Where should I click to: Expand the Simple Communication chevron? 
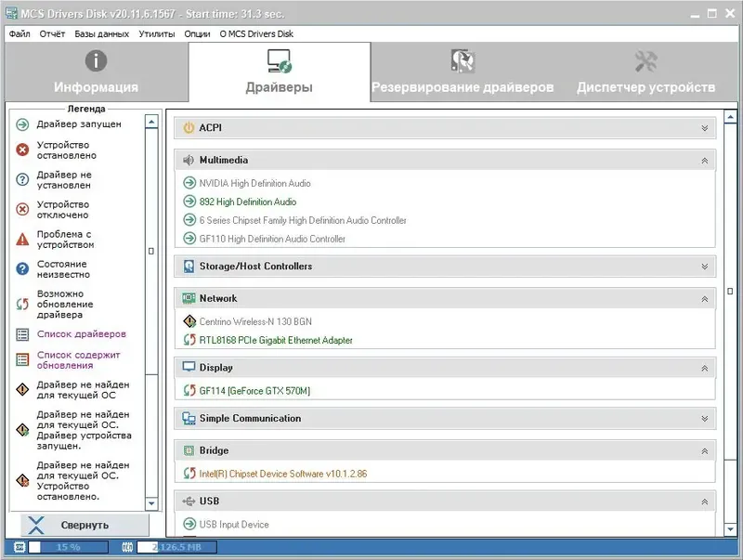pos(705,418)
